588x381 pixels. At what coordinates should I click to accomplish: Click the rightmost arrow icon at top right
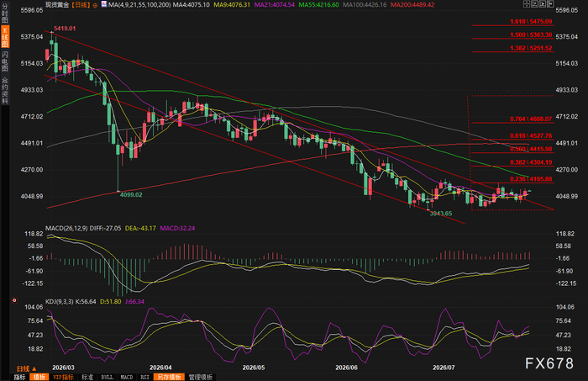(550, 4)
